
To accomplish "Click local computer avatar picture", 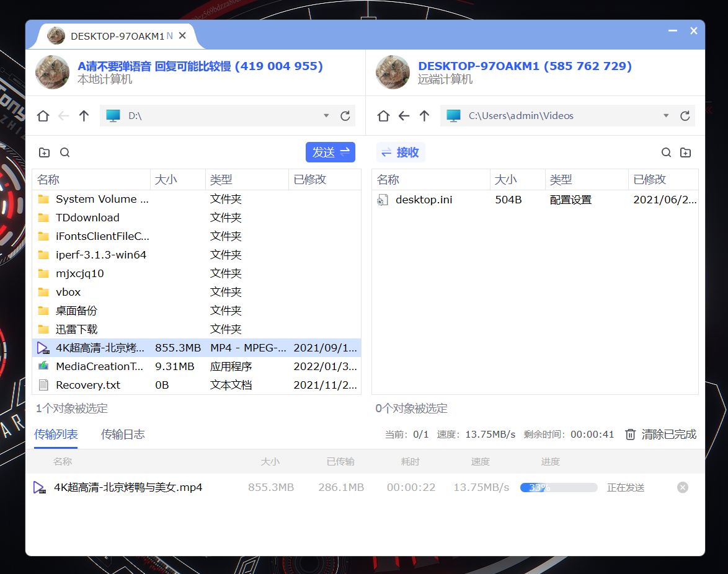I will pyautogui.click(x=53, y=72).
